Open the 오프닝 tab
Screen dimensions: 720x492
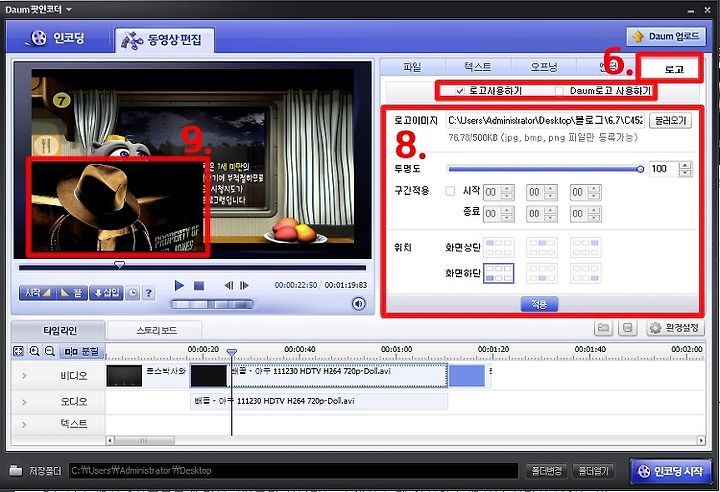(544, 67)
